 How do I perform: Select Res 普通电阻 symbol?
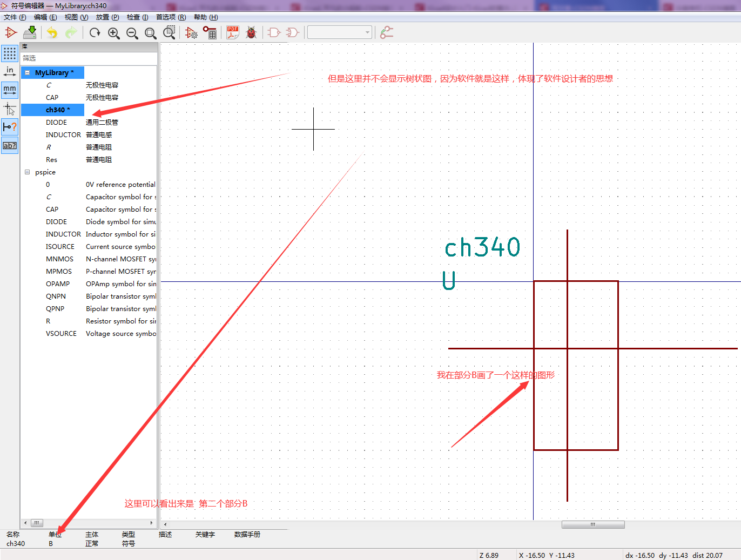(89, 159)
